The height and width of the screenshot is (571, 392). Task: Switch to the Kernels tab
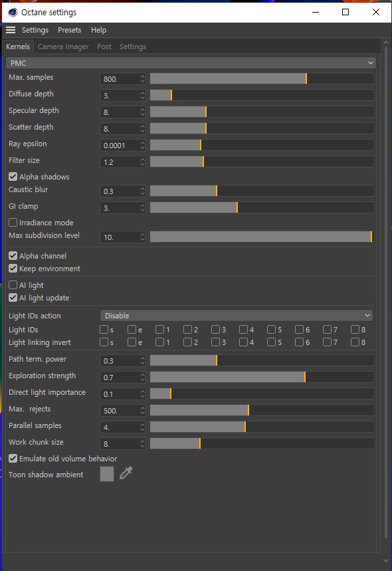(x=18, y=47)
